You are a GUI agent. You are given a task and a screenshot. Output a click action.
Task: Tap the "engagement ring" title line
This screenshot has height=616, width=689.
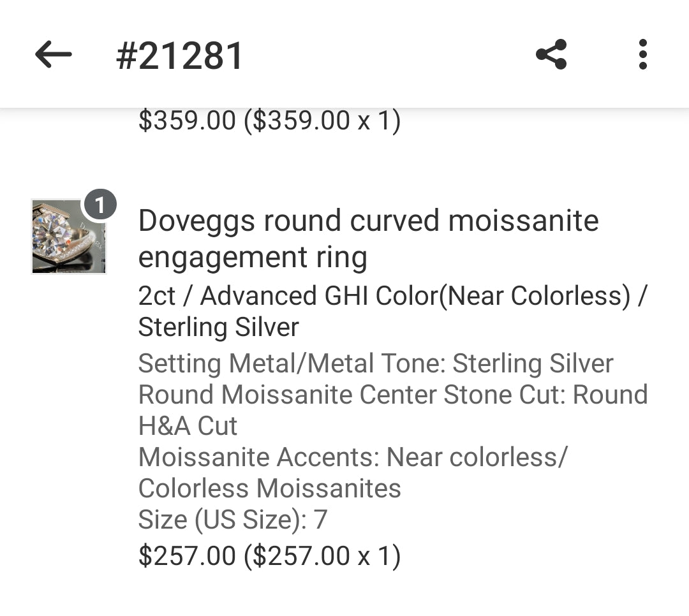(253, 258)
